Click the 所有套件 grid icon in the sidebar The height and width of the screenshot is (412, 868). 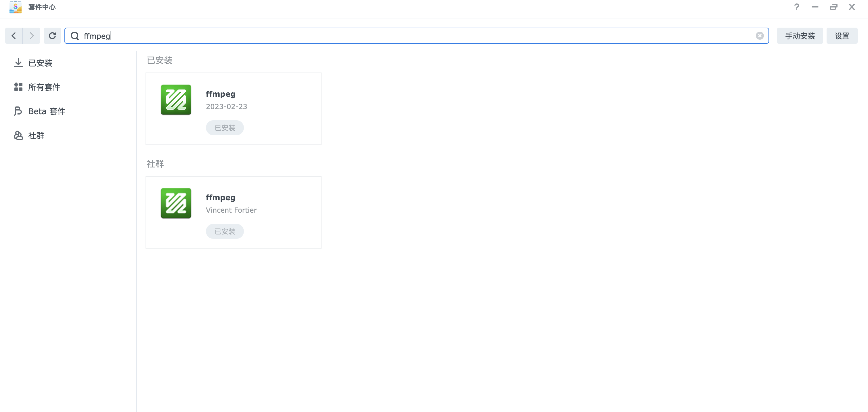[x=18, y=87]
